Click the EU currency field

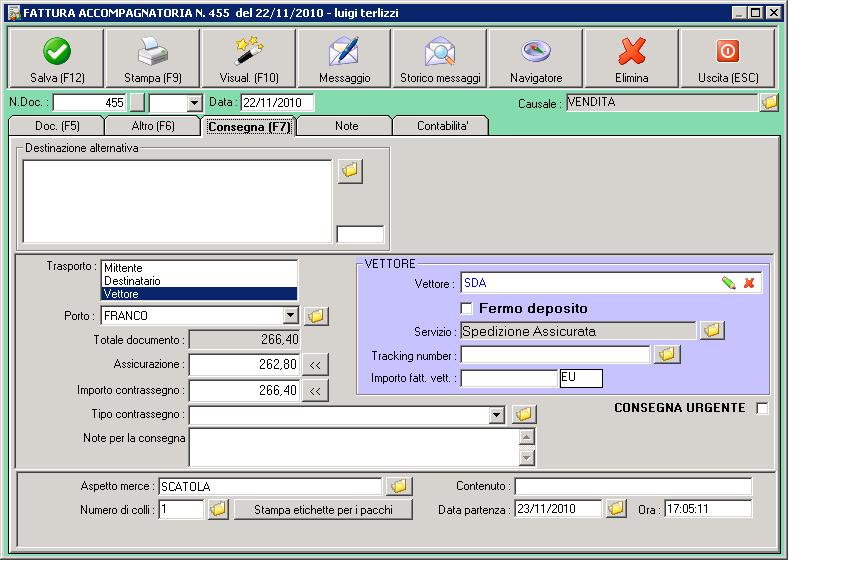[581, 378]
